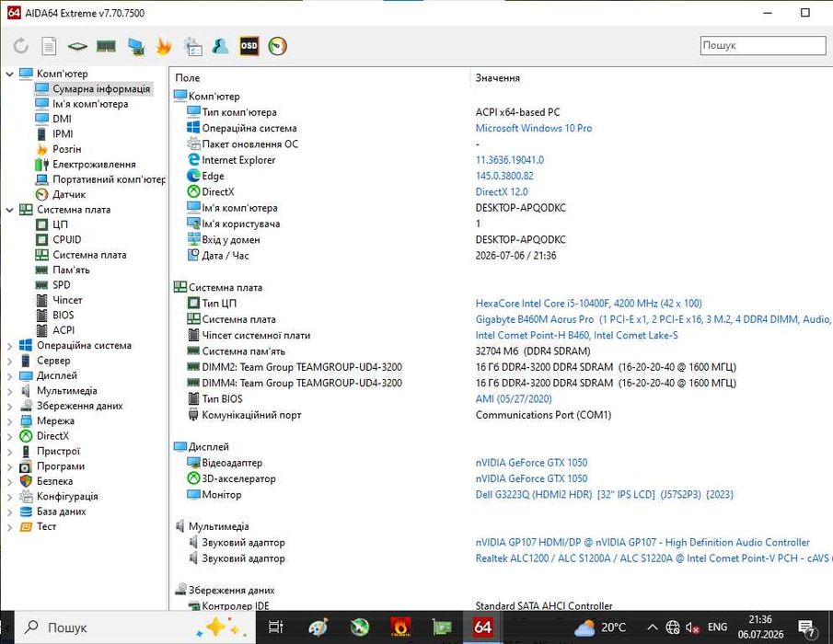Open Task View on the taskbar

click(276, 627)
